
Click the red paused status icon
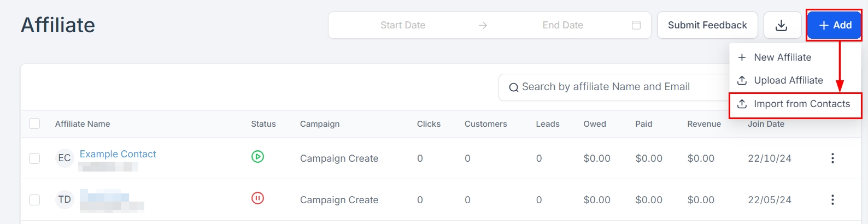pyautogui.click(x=257, y=198)
